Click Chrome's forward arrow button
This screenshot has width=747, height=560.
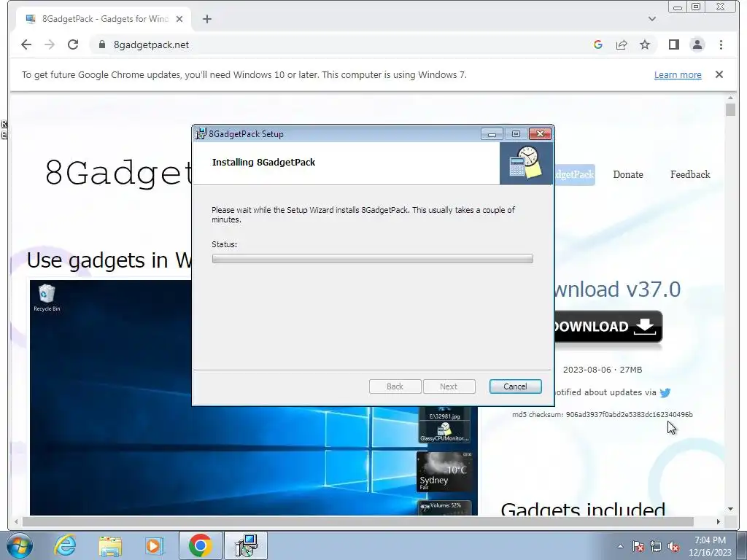coord(50,44)
